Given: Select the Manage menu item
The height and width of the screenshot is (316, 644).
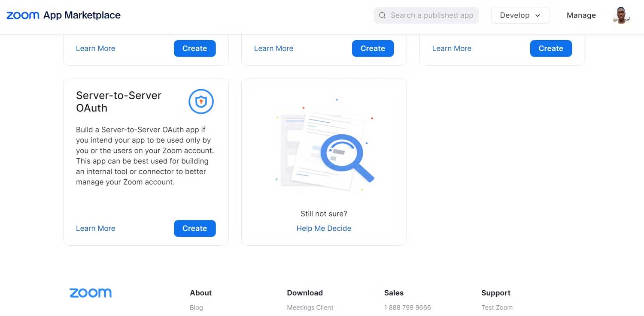Looking at the screenshot, I should tap(581, 15).
